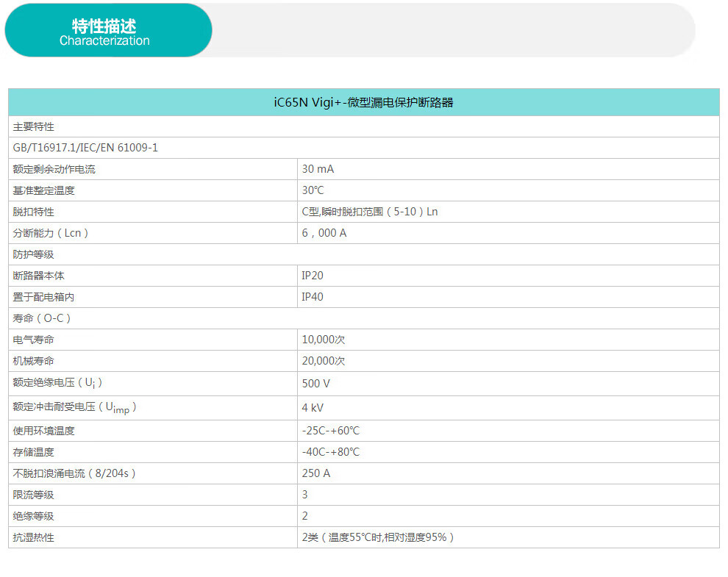Viewport: 728px width, 577px height.
Task: Select the GB/T16917.1/IEC/EN 61009-1 standard text
Action: tap(85, 148)
